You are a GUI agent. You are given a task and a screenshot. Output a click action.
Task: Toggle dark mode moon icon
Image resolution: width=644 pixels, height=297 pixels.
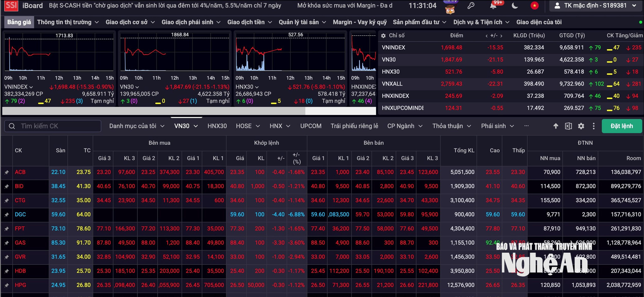(x=515, y=6)
